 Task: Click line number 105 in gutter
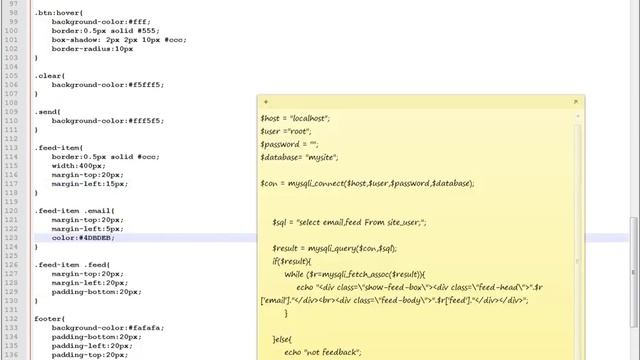tap(11, 76)
